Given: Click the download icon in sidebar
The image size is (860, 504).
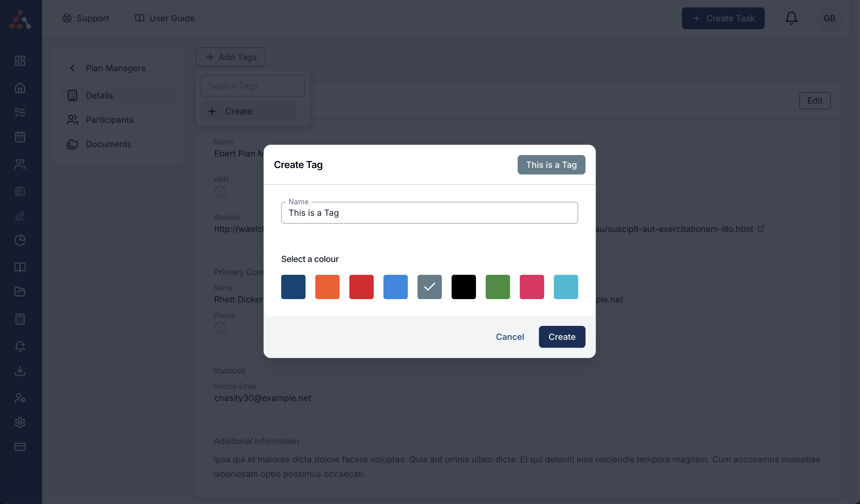Looking at the screenshot, I should click(x=20, y=371).
